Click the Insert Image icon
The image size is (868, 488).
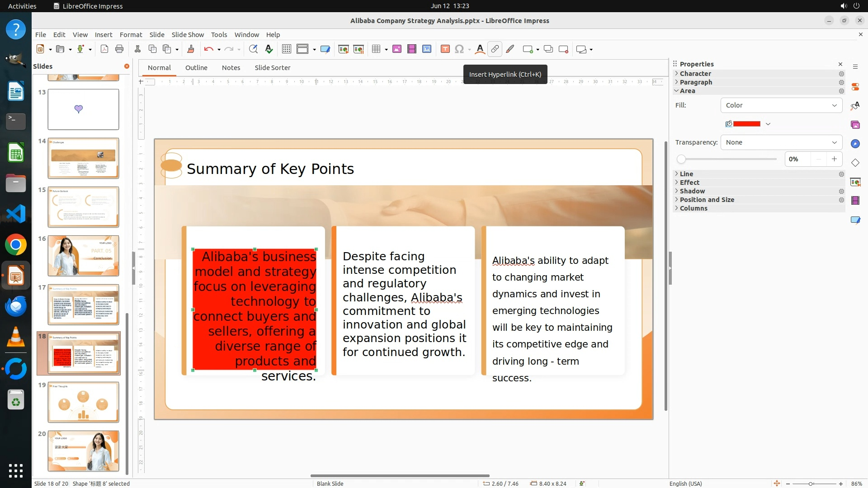click(x=397, y=49)
